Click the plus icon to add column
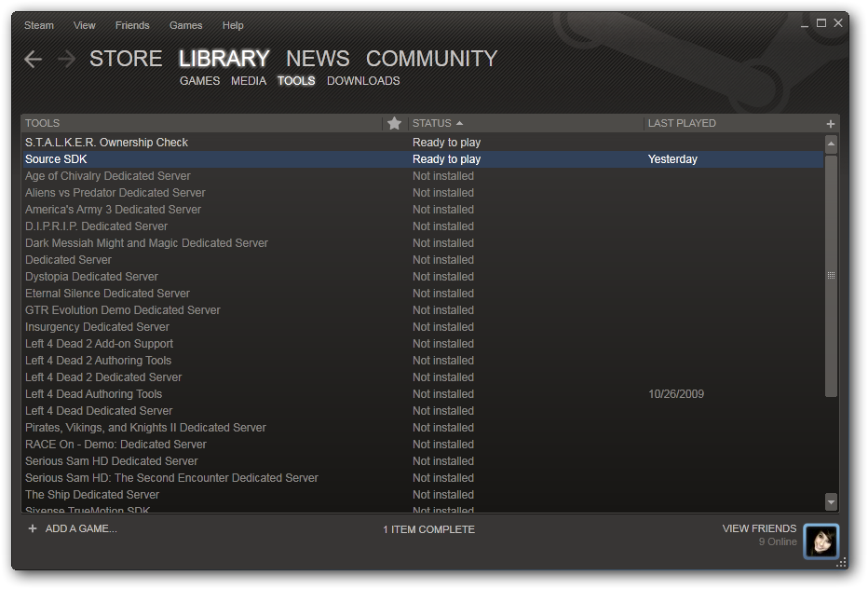Image resolution: width=868 pixels, height=589 pixels. [x=830, y=124]
